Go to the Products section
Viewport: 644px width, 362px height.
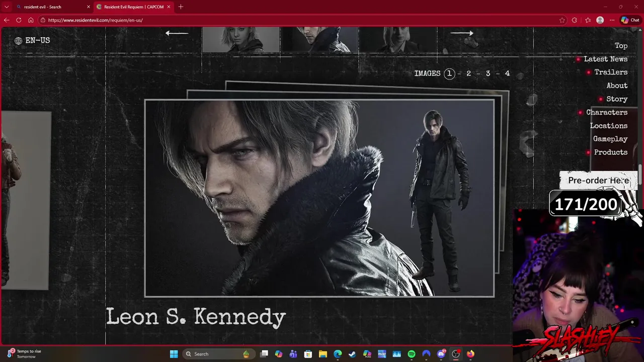pyautogui.click(x=611, y=152)
